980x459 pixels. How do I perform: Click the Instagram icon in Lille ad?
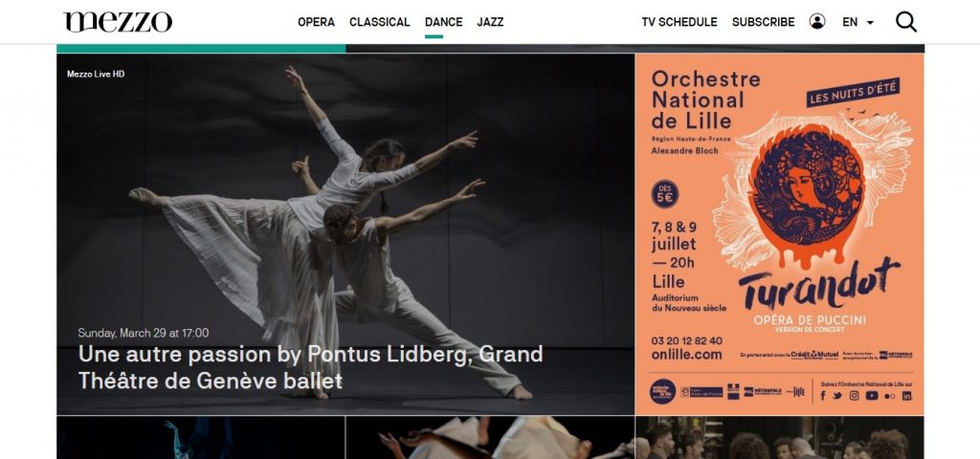(x=854, y=395)
